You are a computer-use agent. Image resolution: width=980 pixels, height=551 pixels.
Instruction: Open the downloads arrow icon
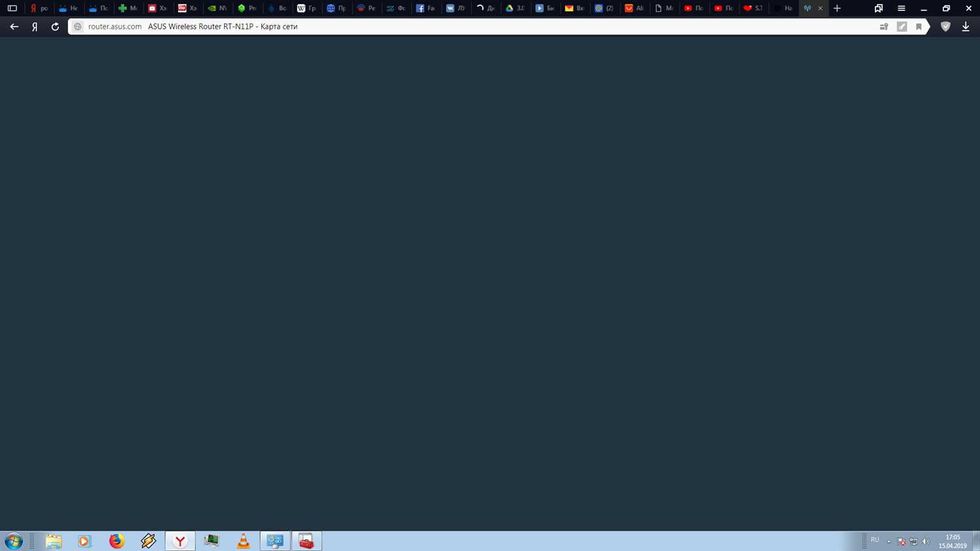click(966, 27)
